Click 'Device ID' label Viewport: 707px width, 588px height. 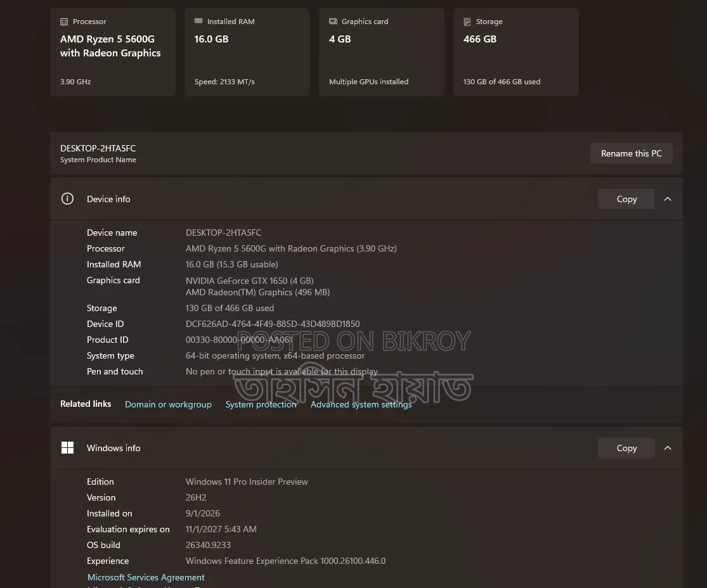tap(105, 324)
